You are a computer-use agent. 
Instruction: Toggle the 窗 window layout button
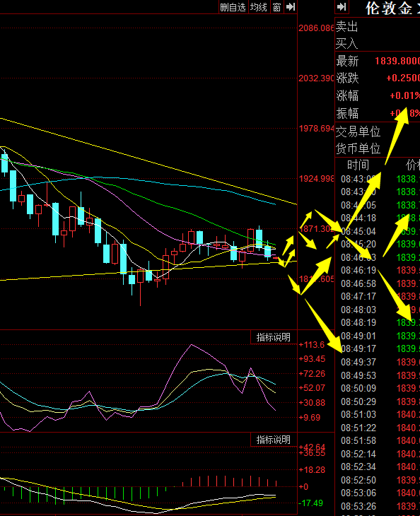click(277, 7)
